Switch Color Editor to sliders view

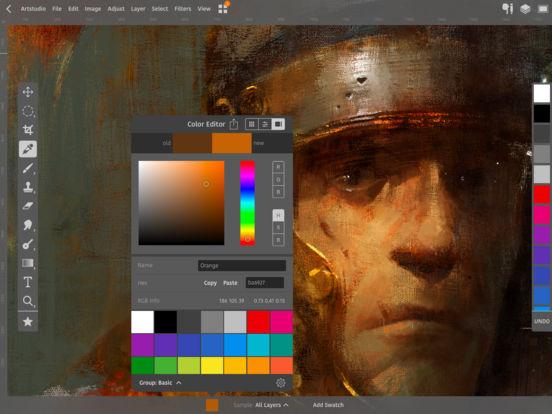[265, 124]
